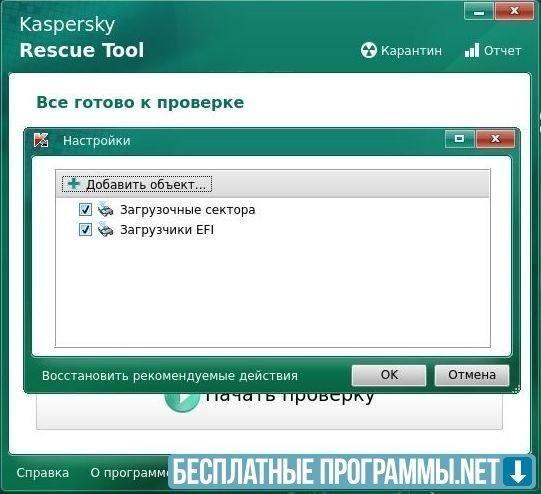Select the Загрузчики EFI list item
The height and width of the screenshot is (494, 541).
pyautogui.click(x=167, y=230)
